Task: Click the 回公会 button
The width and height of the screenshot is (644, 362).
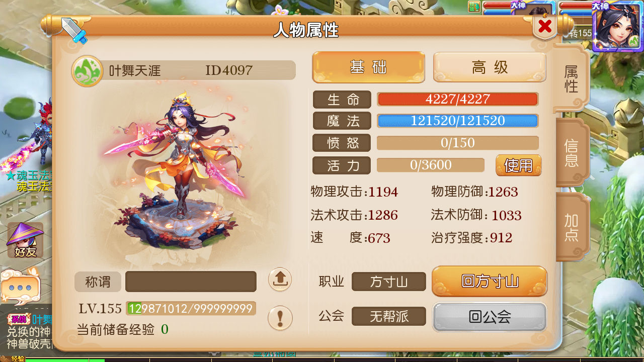Action: click(x=490, y=317)
